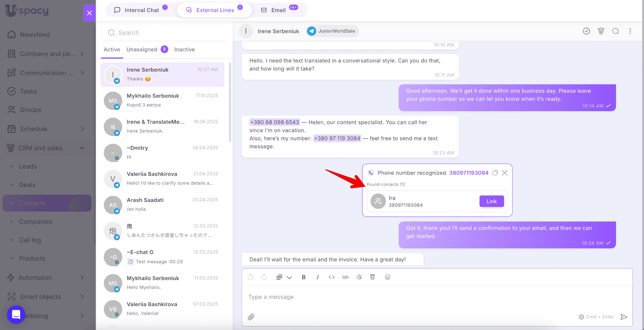Link the Ira contact to chat

(491, 201)
